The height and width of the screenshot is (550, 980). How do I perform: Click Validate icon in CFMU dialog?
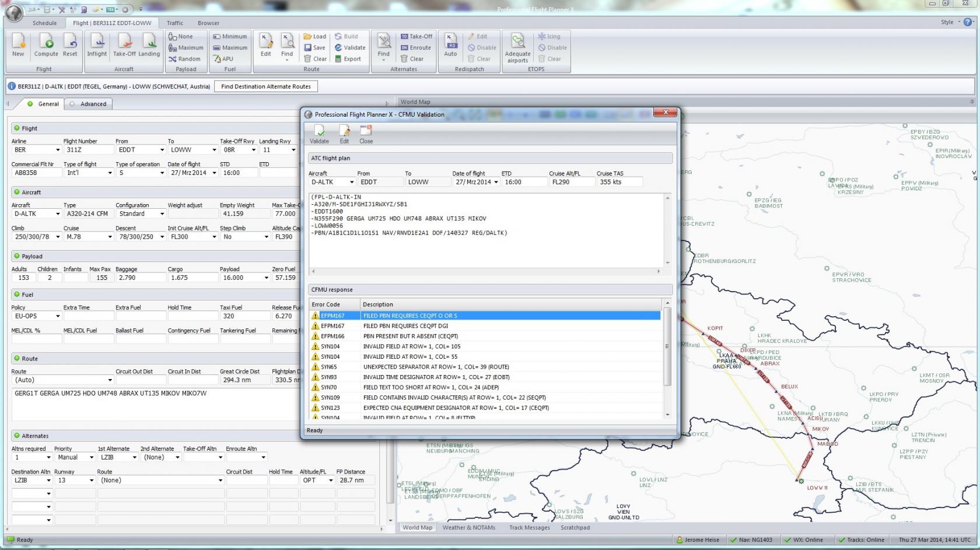[x=319, y=134]
